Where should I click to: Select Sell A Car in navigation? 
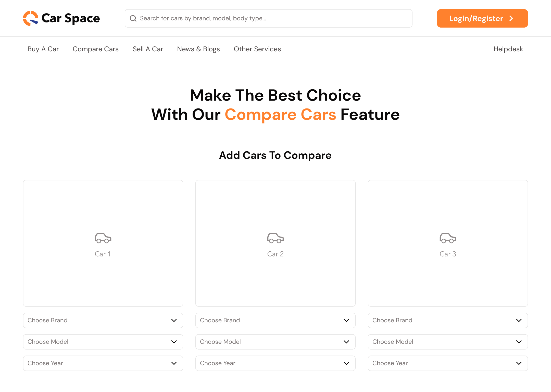(148, 49)
